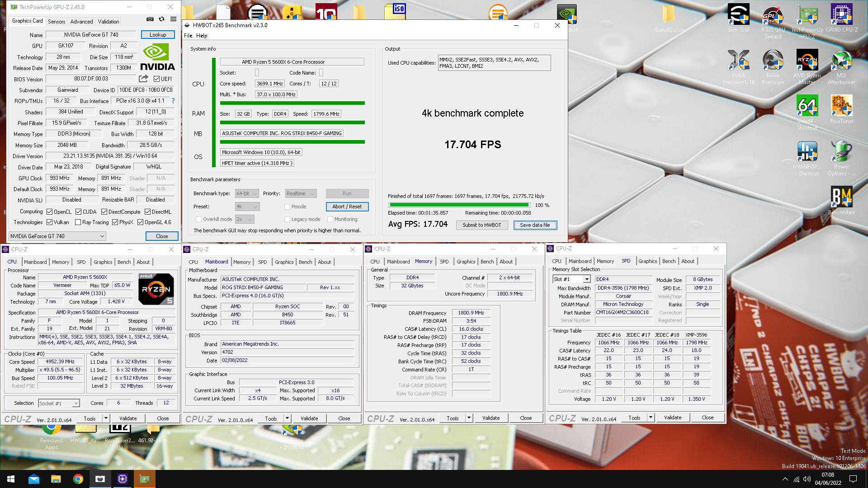Open CPUID CPU-Z desktop icon
The image size is (868, 488).
841,19
